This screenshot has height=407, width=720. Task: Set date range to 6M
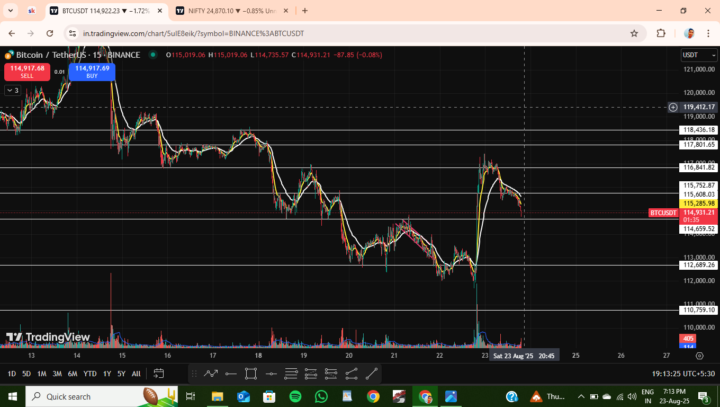pyautogui.click(x=73, y=373)
